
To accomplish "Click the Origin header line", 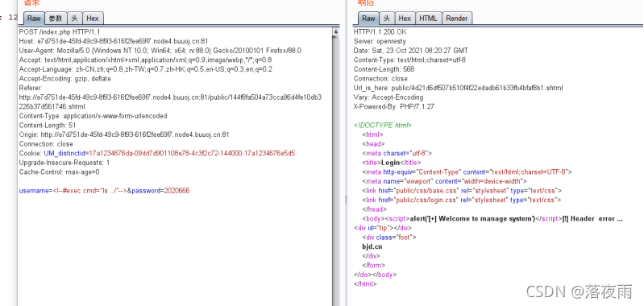I will pyautogui.click(x=124, y=134).
